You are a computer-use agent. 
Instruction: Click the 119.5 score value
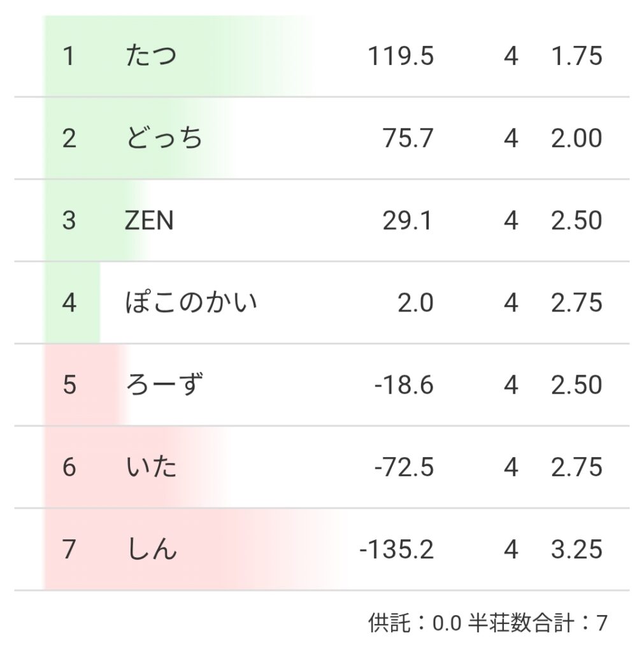point(401,56)
